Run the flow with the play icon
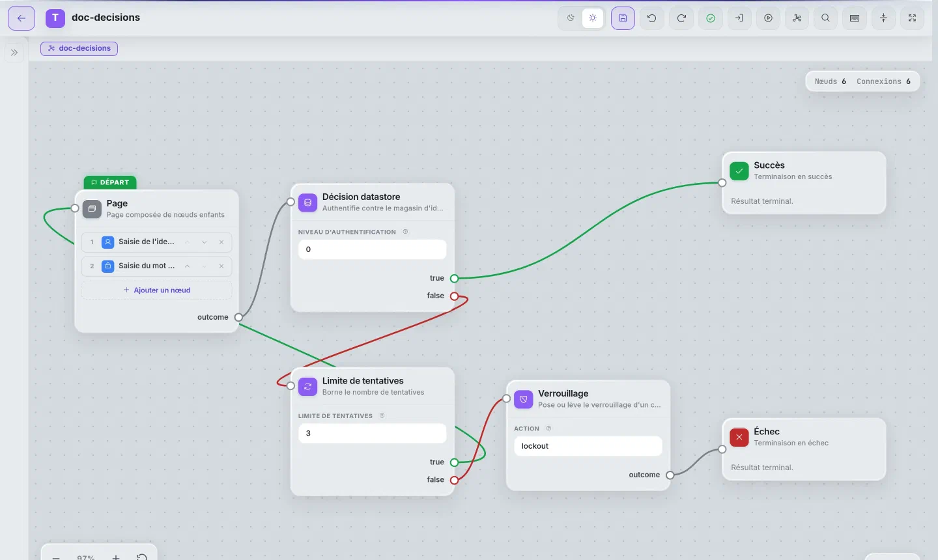 (x=769, y=18)
